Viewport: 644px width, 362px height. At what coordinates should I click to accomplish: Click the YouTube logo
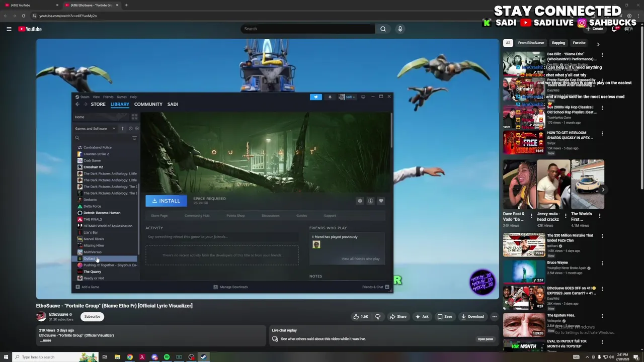tap(30, 29)
